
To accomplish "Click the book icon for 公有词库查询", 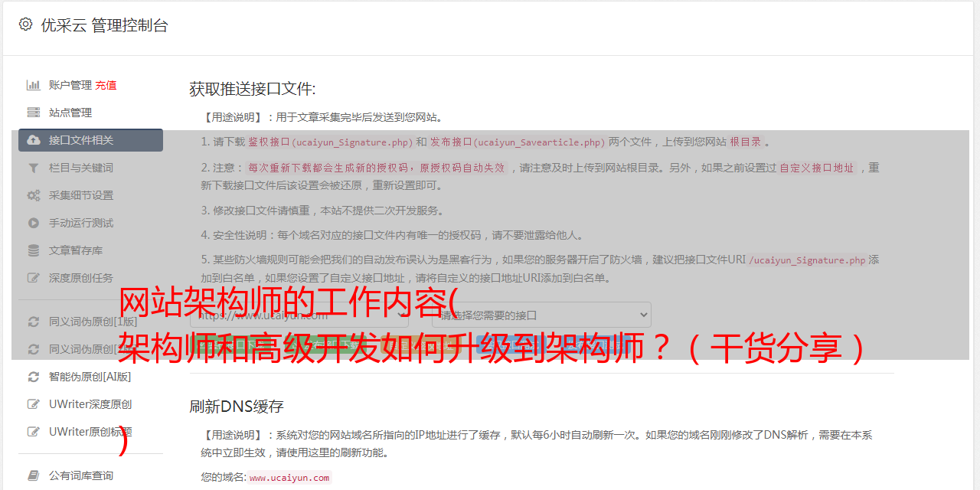I will (x=34, y=475).
